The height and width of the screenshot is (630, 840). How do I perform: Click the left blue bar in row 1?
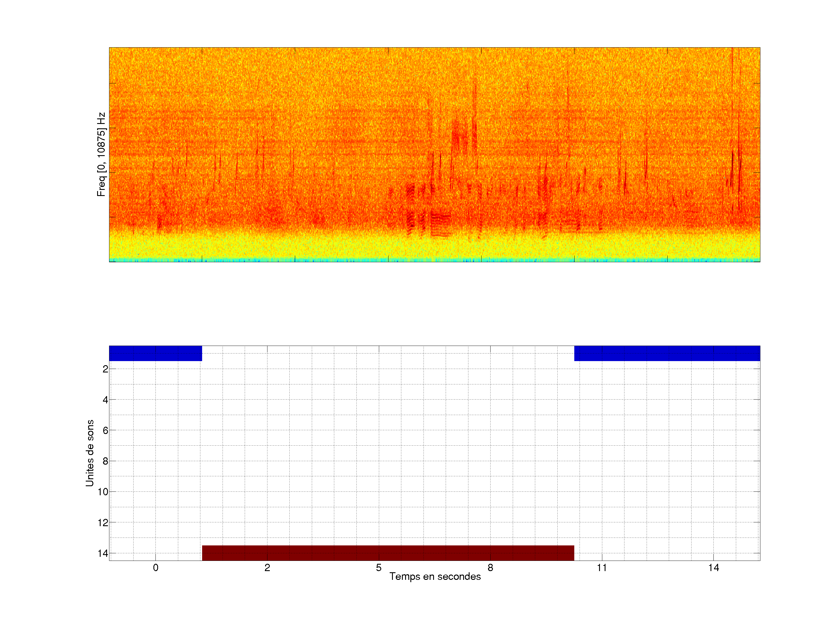tap(155, 353)
